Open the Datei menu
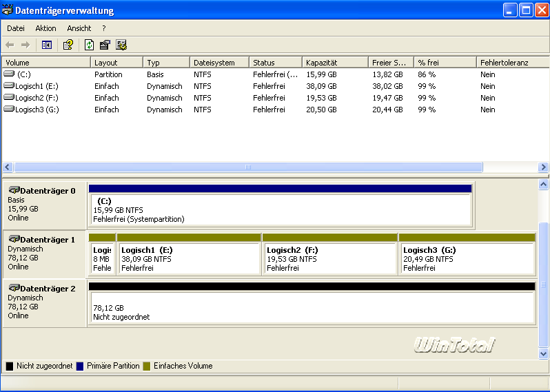Viewport: 550px width, 392px height. click(16, 28)
